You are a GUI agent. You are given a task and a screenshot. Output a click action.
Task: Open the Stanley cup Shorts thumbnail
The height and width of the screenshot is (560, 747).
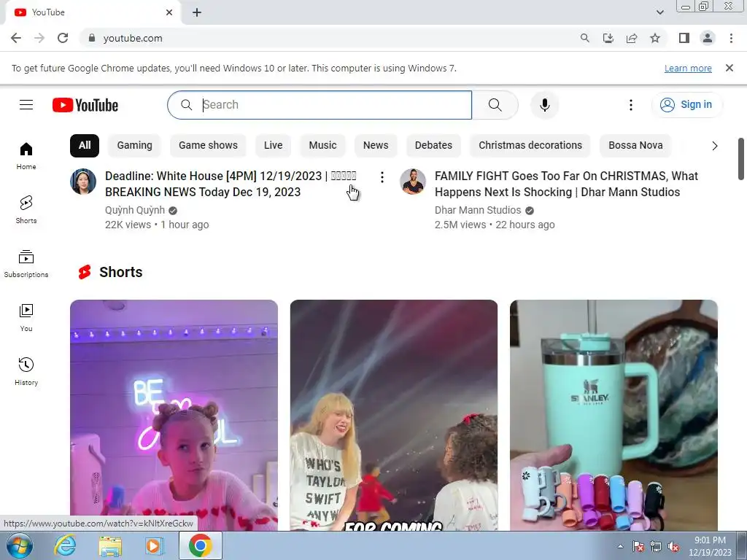click(x=614, y=415)
